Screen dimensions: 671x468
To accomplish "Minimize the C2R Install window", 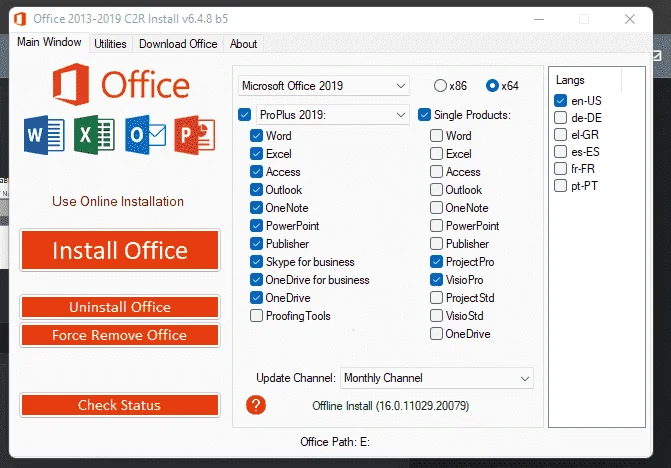I will coord(539,19).
